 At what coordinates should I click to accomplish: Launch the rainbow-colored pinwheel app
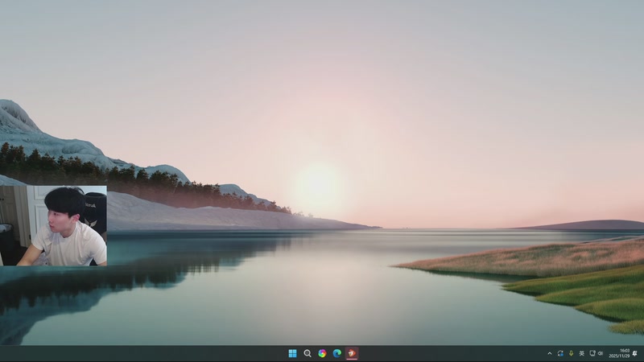(322, 353)
